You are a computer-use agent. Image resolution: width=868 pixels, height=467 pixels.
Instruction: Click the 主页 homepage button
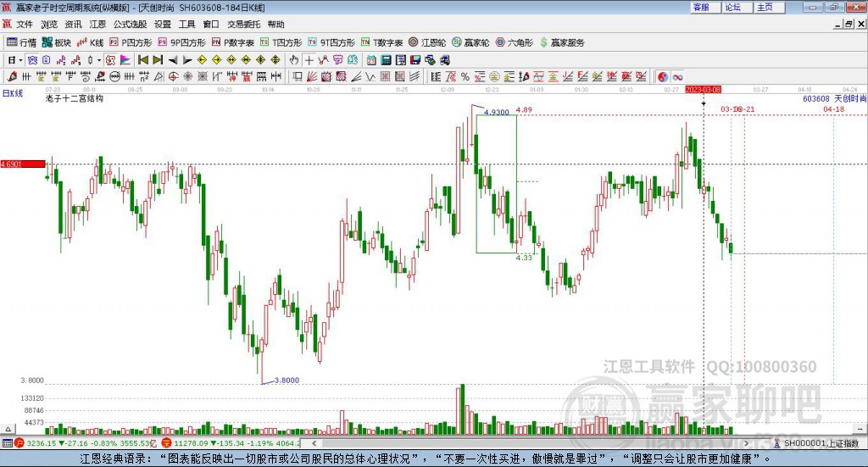[x=770, y=8]
